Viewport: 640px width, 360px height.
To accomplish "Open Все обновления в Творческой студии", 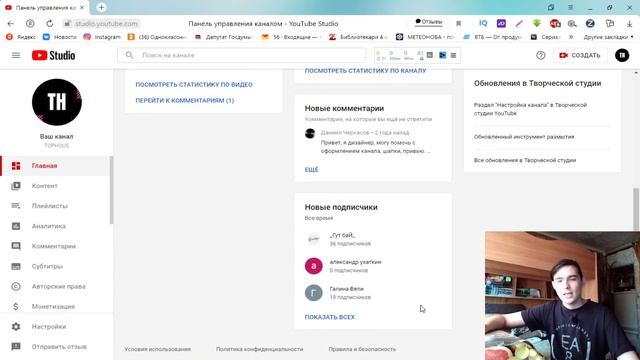I will point(524,160).
